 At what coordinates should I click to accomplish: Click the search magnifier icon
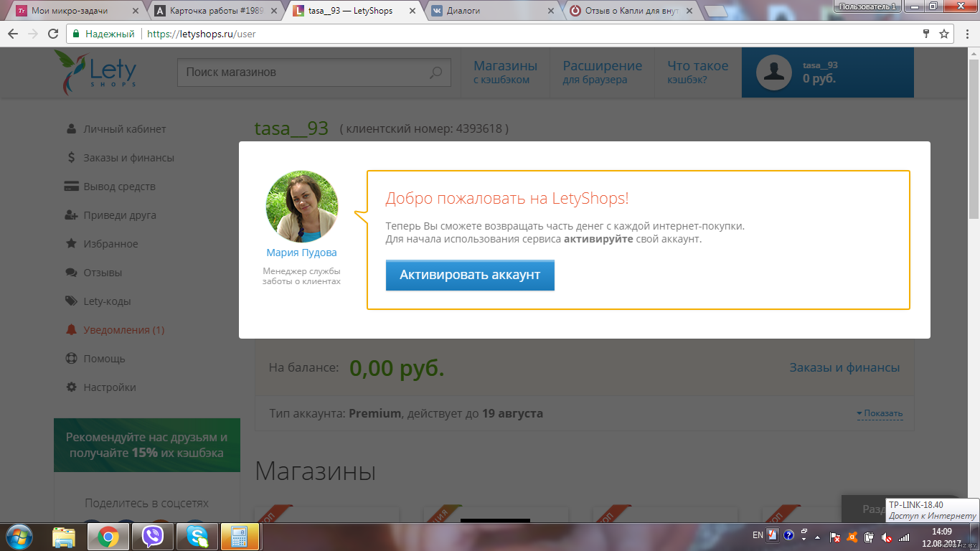(x=435, y=72)
